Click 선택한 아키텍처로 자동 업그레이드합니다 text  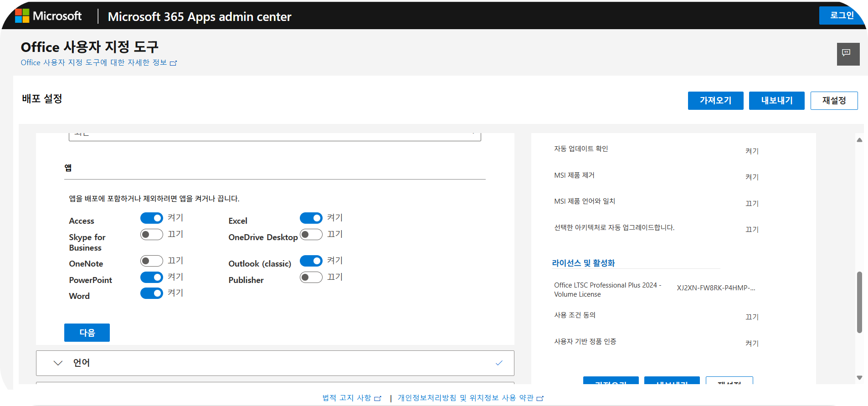pos(614,227)
